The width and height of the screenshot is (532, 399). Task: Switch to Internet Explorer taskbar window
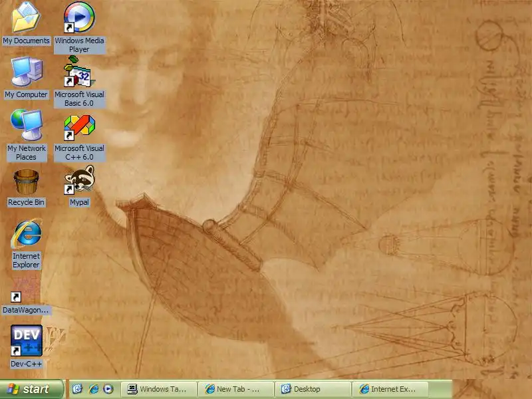coord(390,389)
